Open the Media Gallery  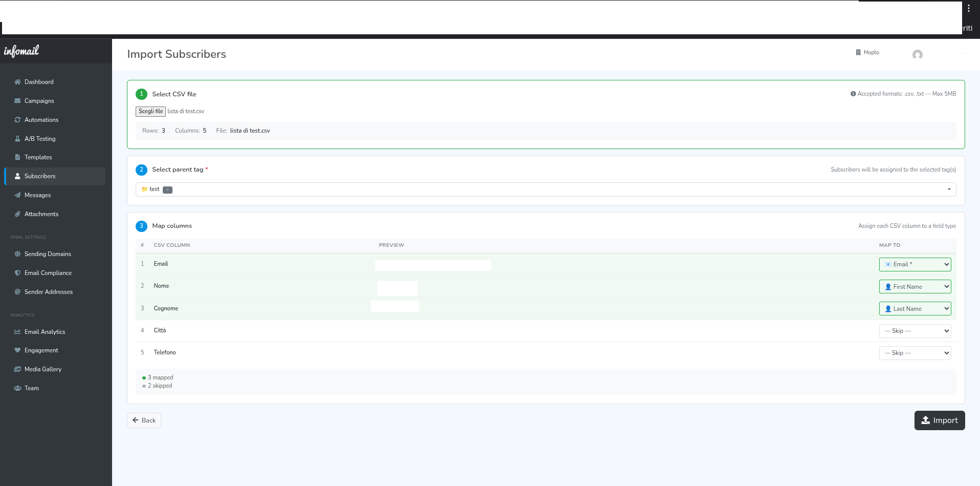(x=43, y=369)
